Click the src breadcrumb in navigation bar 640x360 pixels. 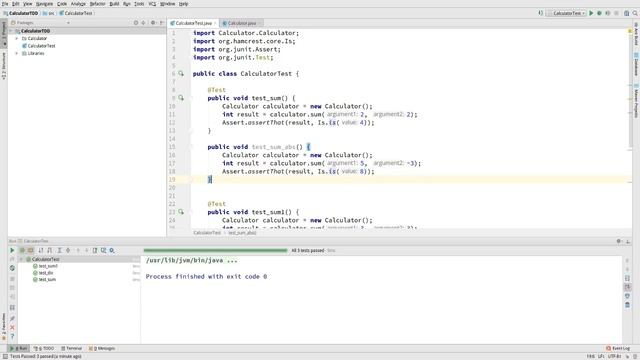[x=49, y=13]
